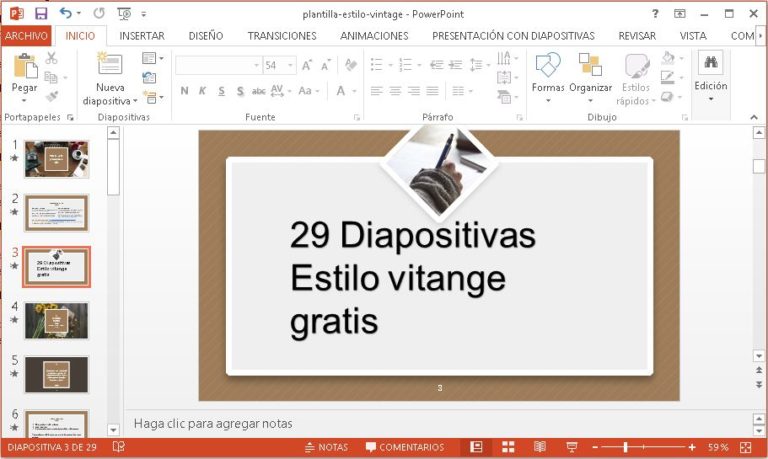The height and width of the screenshot is (459, 768).
Task: Click the Copy icon in Portapapeles
Action: coord(51,77)
